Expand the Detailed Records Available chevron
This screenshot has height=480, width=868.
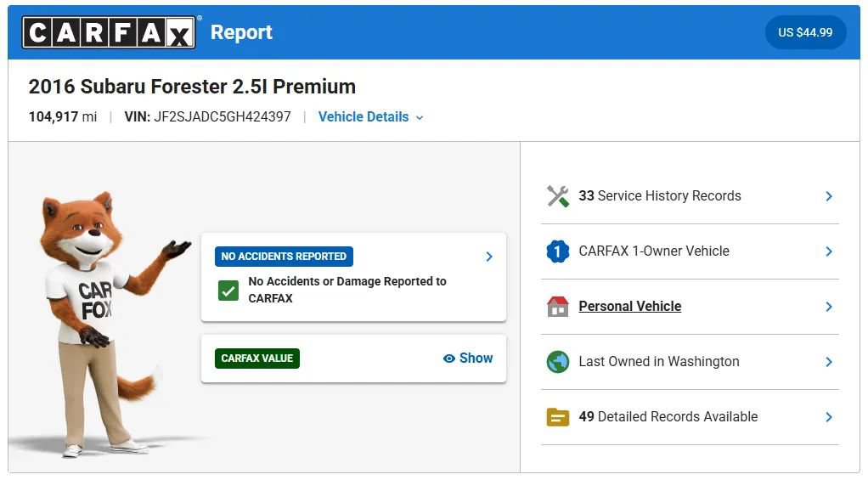pos(829,417)
